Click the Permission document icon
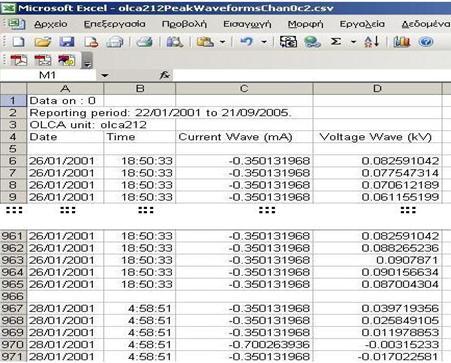Screen dimensions: 451x363 [x=91, y=42]
